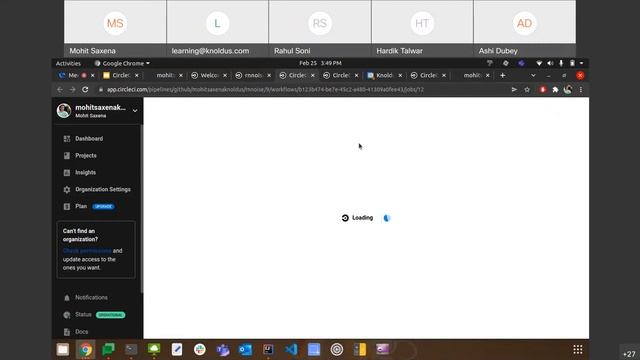
Task: Open the Google Chrome app menu in top bar
Action: [122, 63]
